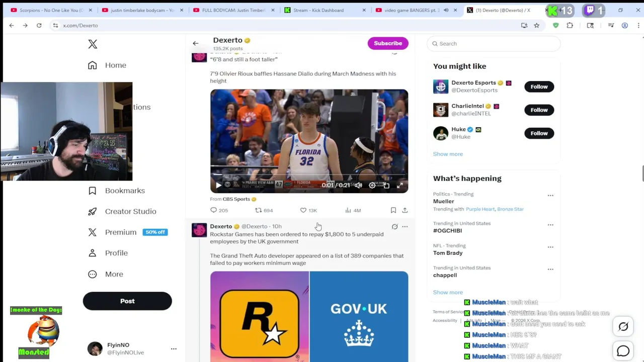Switch to Stream - Kick Dashboard tab

click(324, 10)
